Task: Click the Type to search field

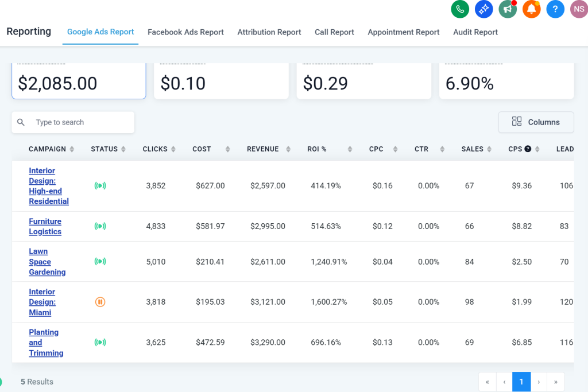Action: coord(73,122)
